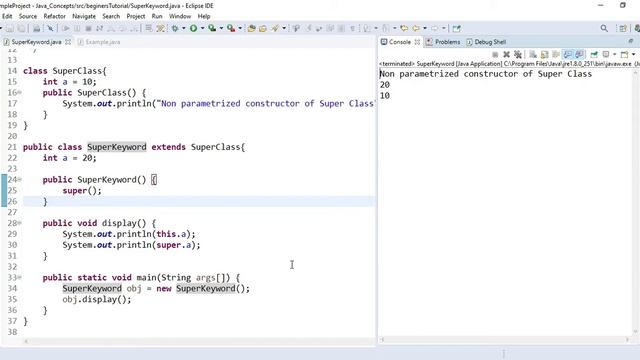Viewport: 640px width, 360px height.
Task: Toggle Show Console on standard error change
Action: tap(579, 54)
